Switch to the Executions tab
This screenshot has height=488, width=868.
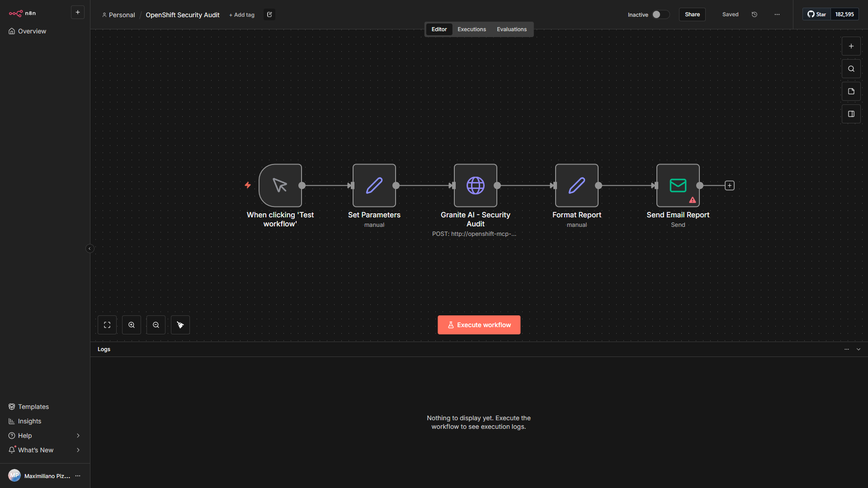click(x=472, y=29)
